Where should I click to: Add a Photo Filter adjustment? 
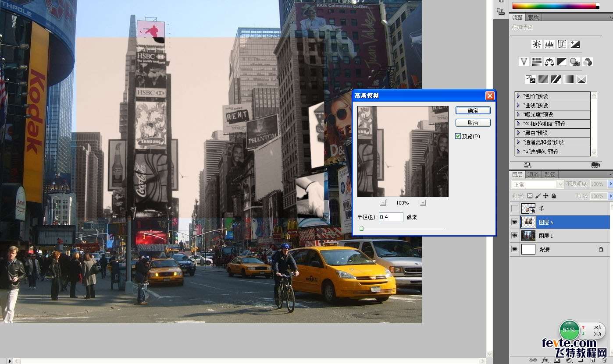pos(575,62)
